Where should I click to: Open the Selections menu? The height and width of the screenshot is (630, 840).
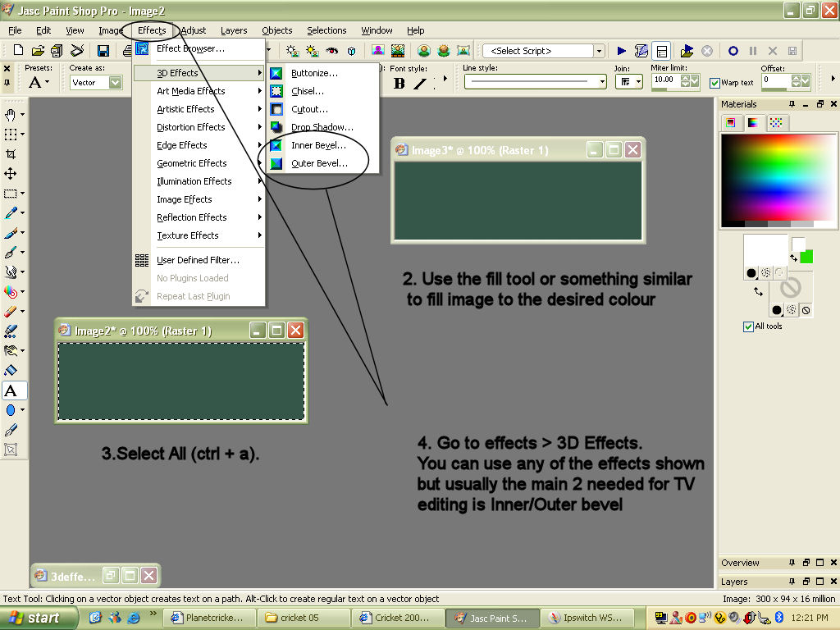pos(326,30)
